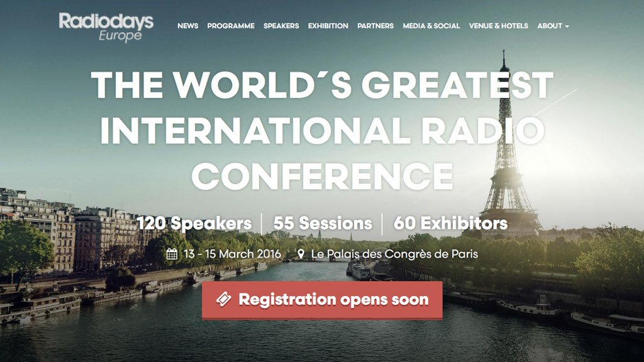Click the ticket icon on the registration button
Image resolution: width=644 pixels, height=362 pixels.
pos(223,300)
